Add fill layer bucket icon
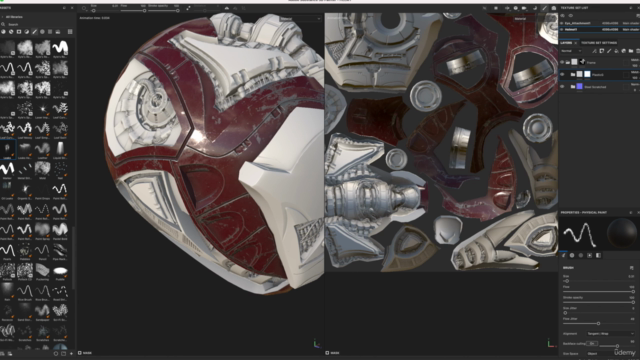This screenshot has width=640, height=360. pos(616,51)
